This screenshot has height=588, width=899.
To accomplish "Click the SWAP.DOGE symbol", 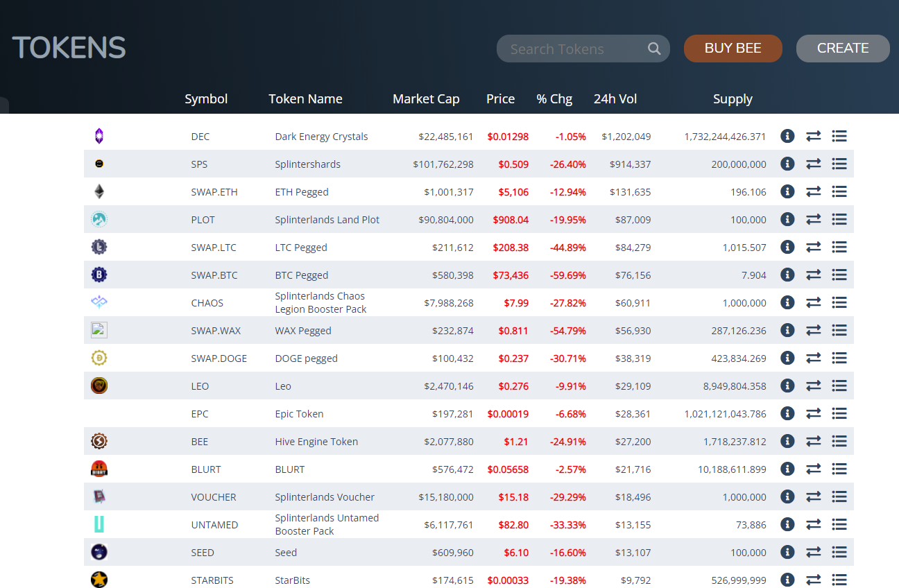I will (x=219, y=358).
